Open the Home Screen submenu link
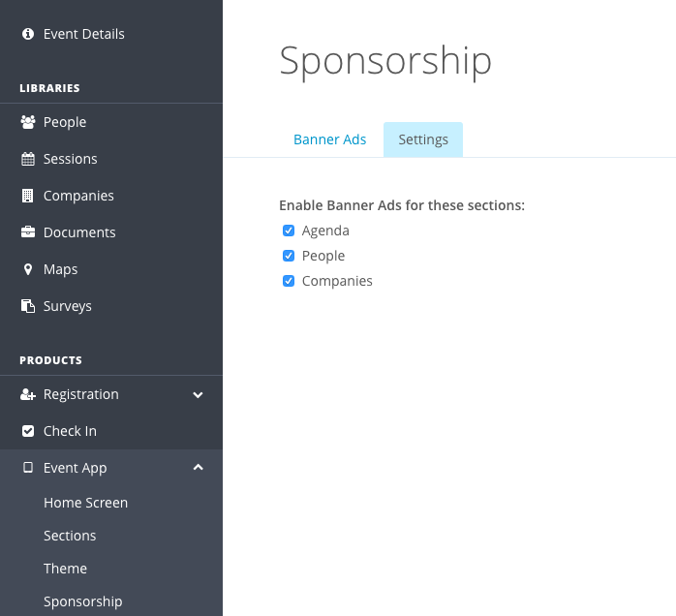Screen dimensions: 676x616 pyautogui.click(x=86, y=503)
